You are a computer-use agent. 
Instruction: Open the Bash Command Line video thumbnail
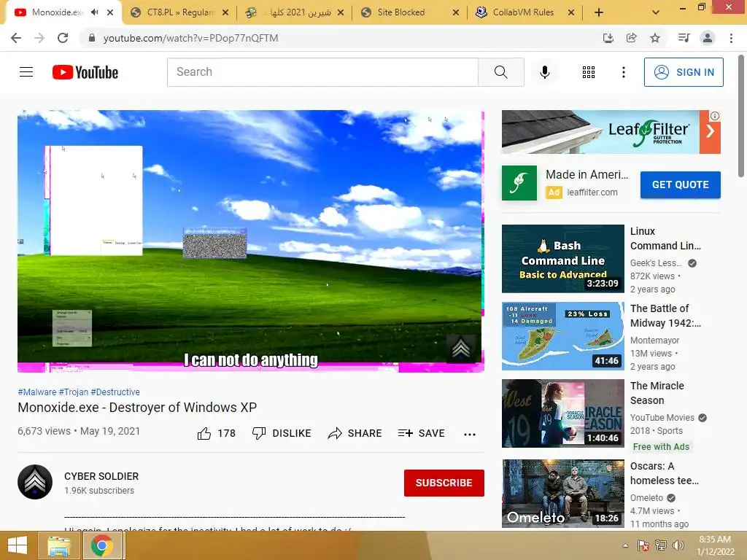click(562, 259)
